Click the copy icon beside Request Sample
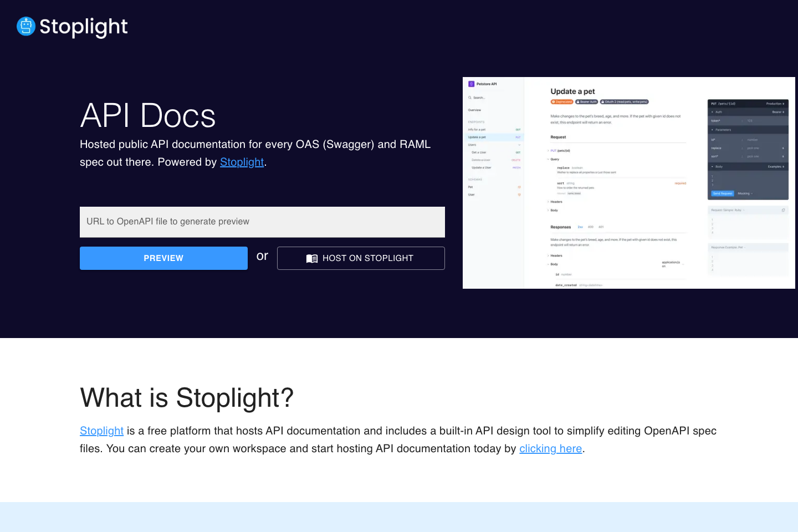The width and height of the screenshot is (798, 532). 783,210
